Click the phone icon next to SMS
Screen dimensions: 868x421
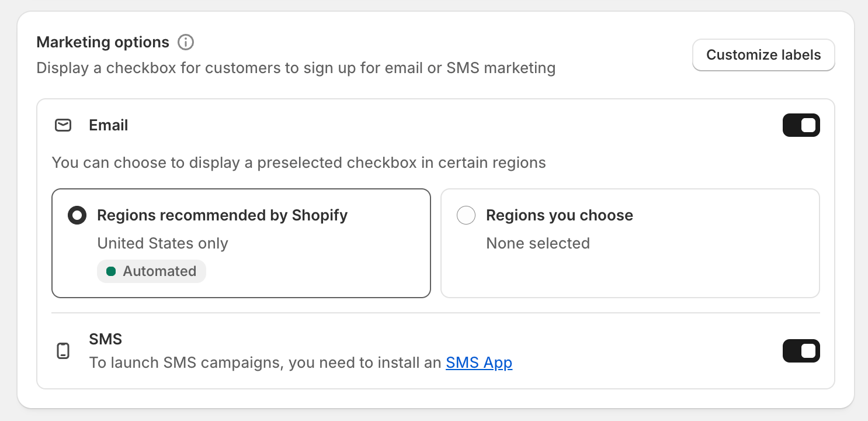(63, 351)
